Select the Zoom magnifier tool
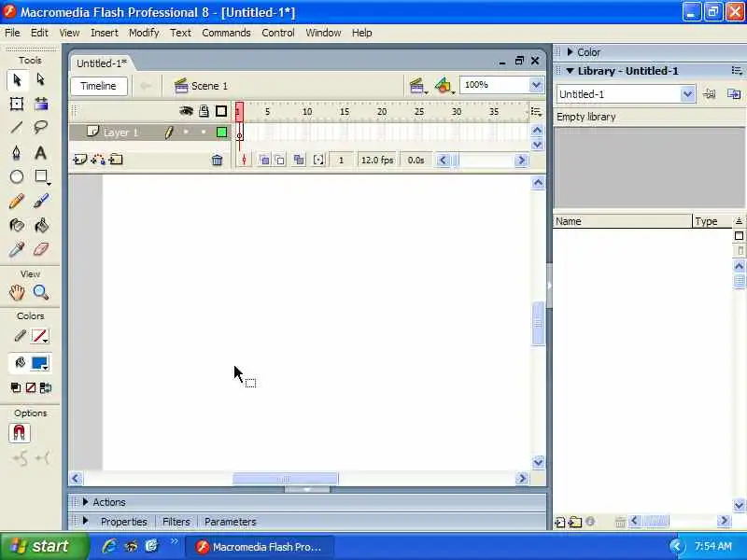 [x=41, y=292]
